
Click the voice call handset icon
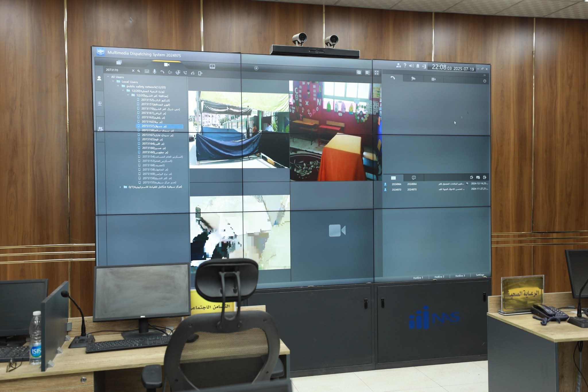[x=162, y=72]
